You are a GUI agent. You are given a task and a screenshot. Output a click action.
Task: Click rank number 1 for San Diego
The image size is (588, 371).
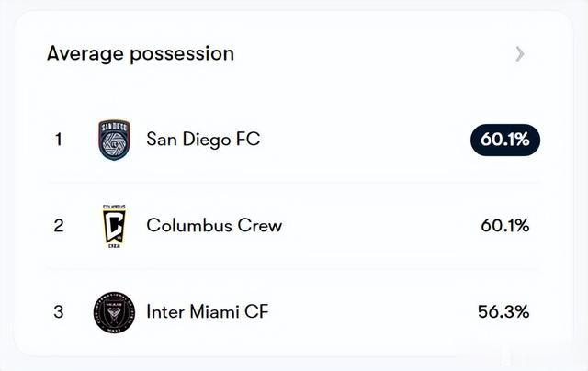point(59,140)
